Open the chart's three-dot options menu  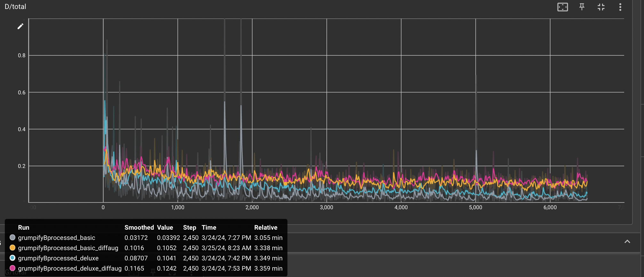pos(620,7)
